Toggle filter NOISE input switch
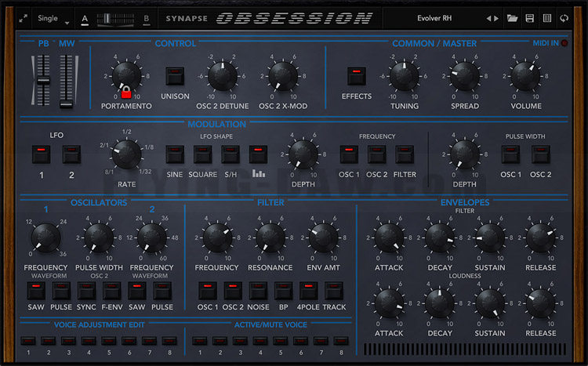 [x=259, y=291]
